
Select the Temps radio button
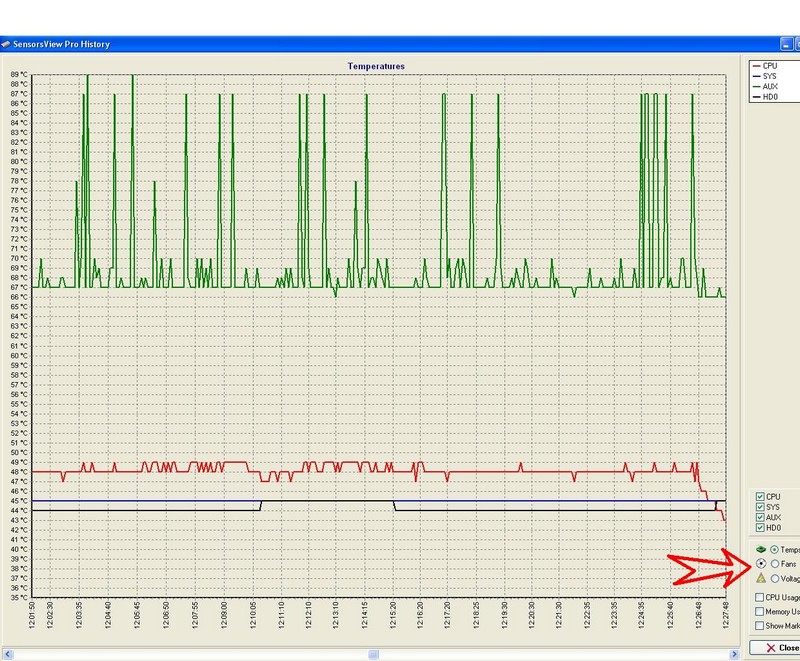(x=775, y=550)
